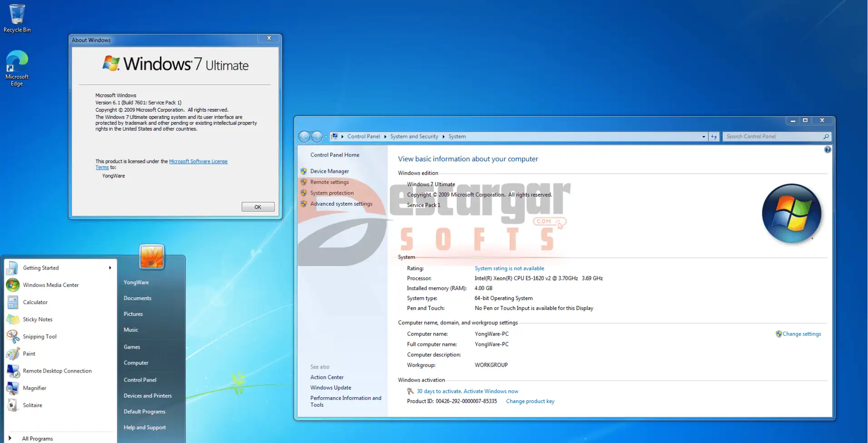
Task: Open Device Manager from the sidebar
Action: click(329, 172)
